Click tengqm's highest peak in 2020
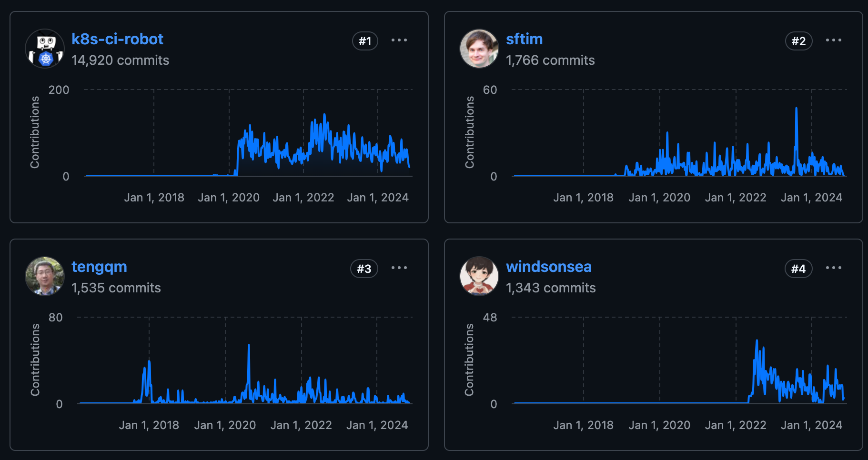 249,347
